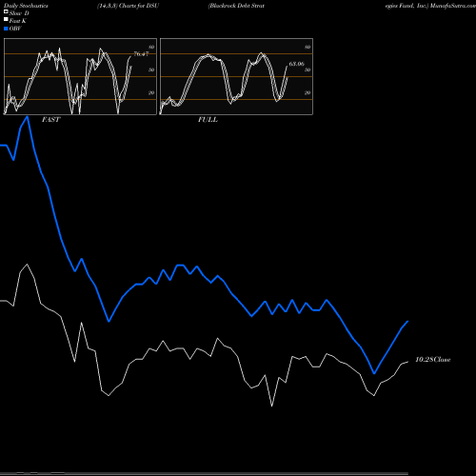Open the FAST stochastic chart panel

pos(80,76)
